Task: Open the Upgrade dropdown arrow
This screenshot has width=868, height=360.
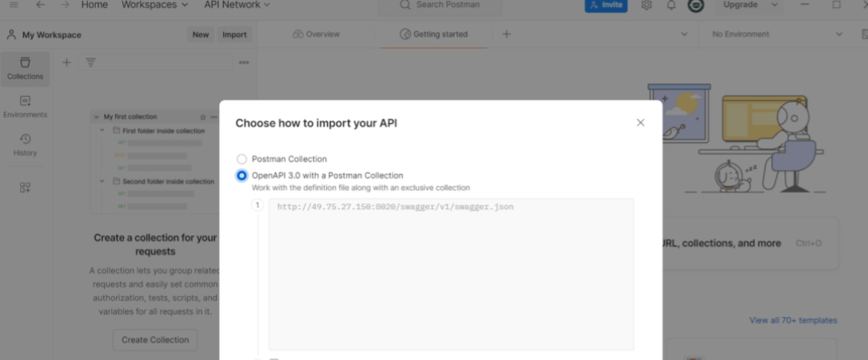Action: [774, 5]
